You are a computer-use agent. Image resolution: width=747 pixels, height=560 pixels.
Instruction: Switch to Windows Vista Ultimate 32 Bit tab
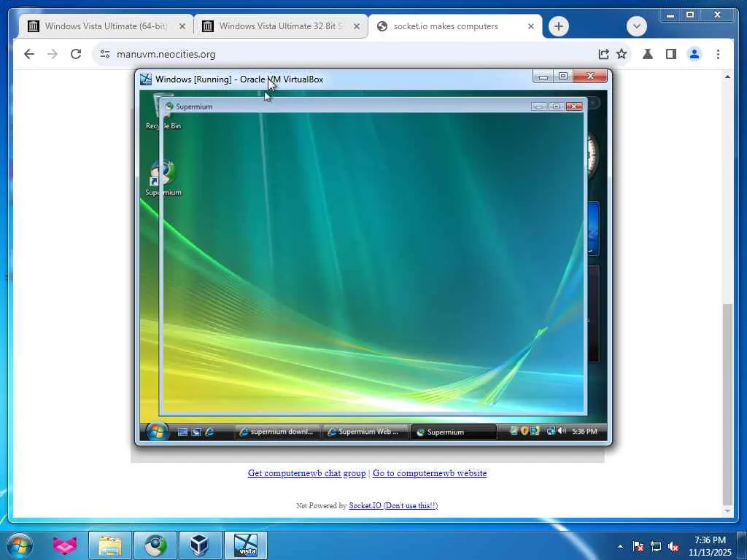[281, 26]
